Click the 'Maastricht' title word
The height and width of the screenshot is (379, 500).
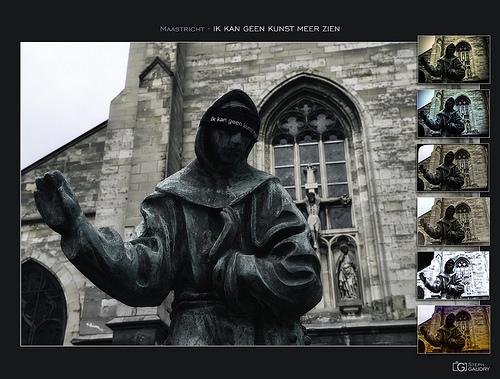pyautogui.click(x=182, y=29)
